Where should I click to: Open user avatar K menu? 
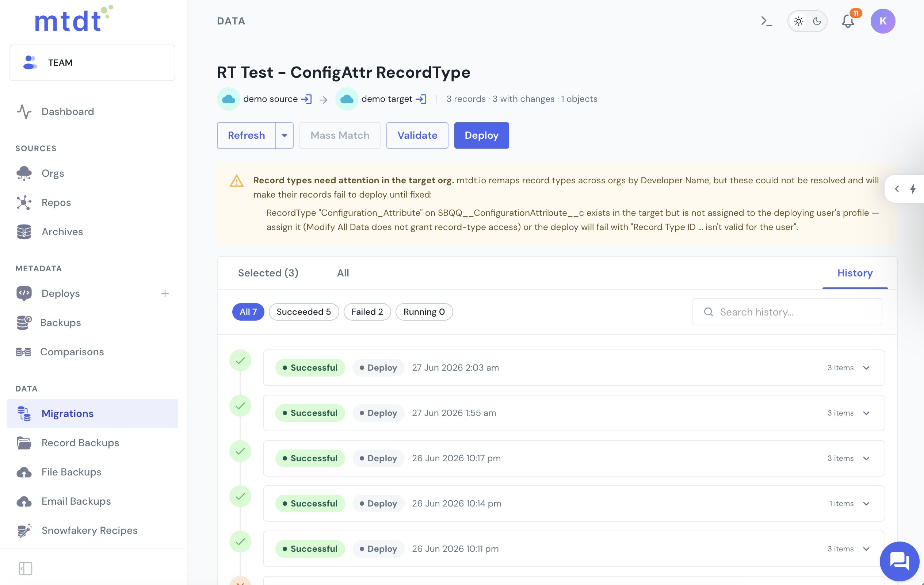tap(883, 21)
